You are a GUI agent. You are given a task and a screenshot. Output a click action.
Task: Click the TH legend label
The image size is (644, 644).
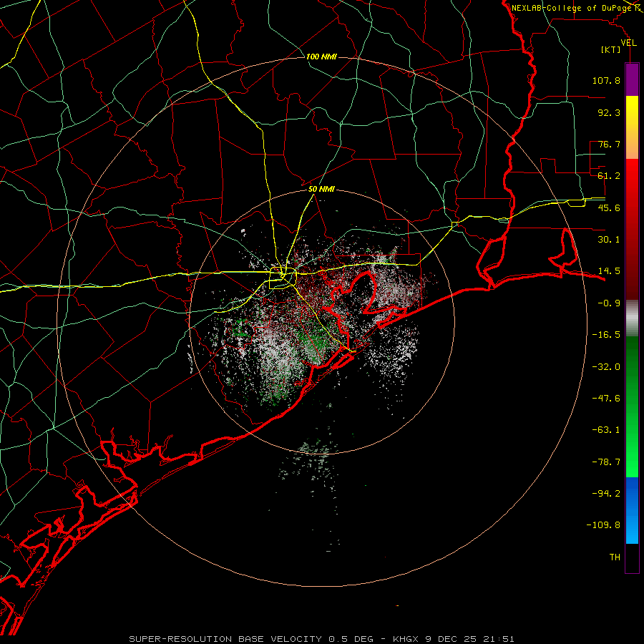point(615,557)
